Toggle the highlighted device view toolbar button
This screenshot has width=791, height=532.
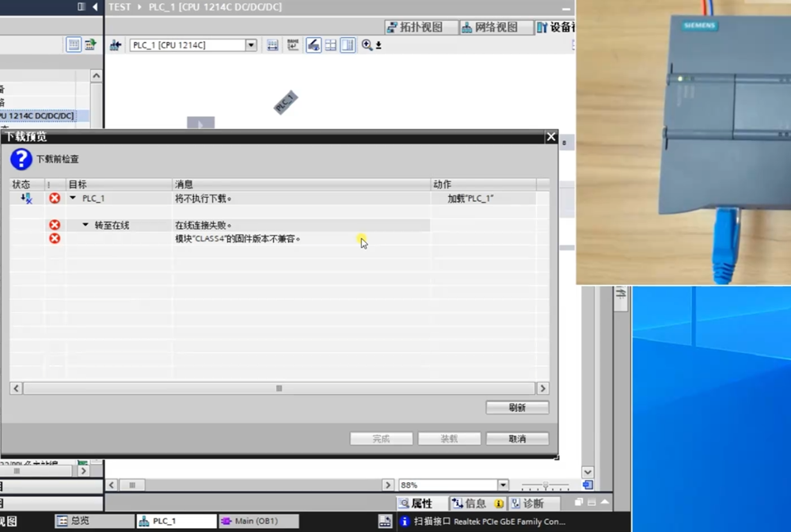point(314,45)
